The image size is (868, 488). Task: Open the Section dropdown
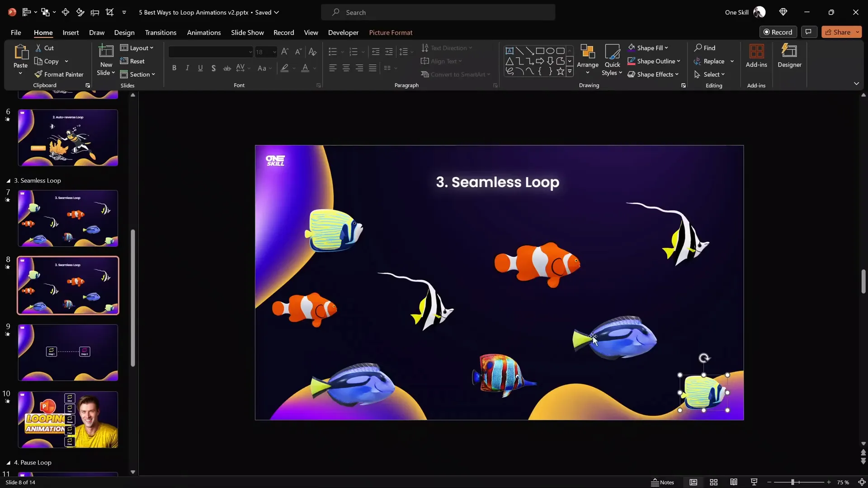[x=138, y=74]
